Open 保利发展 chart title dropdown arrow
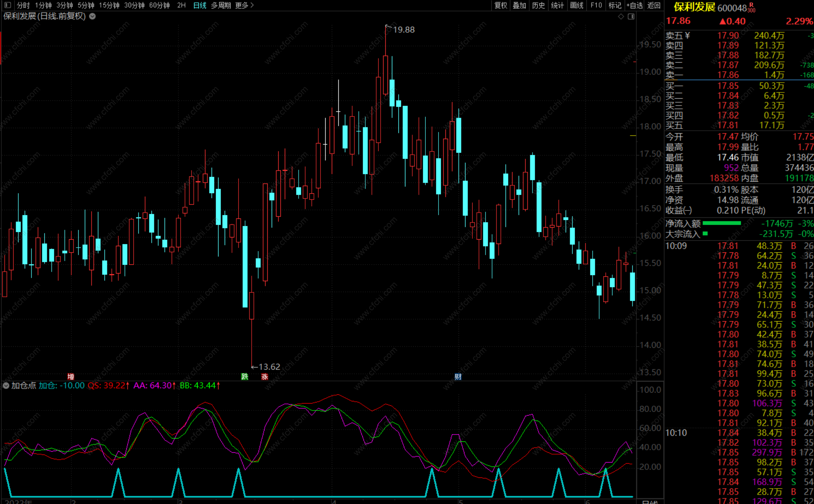The height and width of the screenshot is (504, 814). 93,16
